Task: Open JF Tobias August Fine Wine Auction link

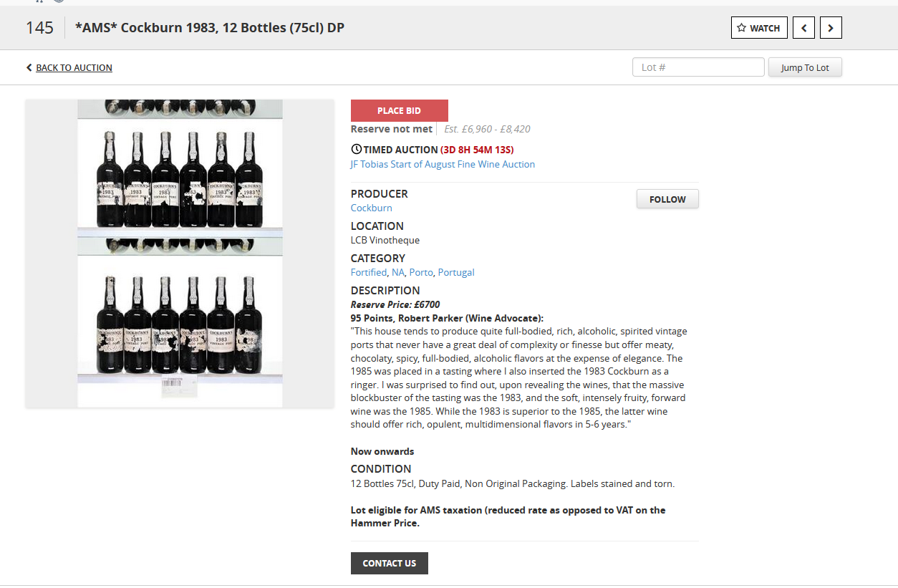Action: click(443, 164)
